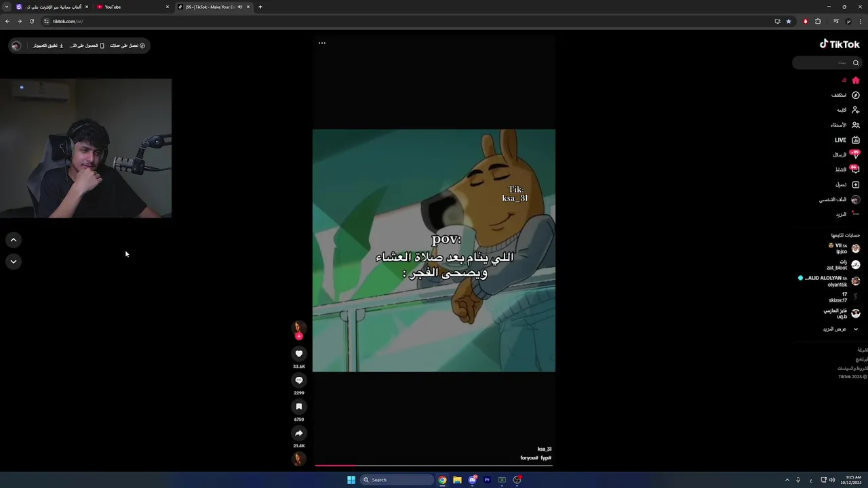Open a new browser tab
The height and width of the screenshot is (488, 868).
pyautogui.click(x=260, y=7)
